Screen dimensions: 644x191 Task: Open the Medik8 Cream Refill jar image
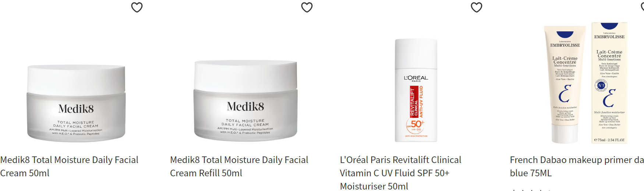(x=246, y=101)
